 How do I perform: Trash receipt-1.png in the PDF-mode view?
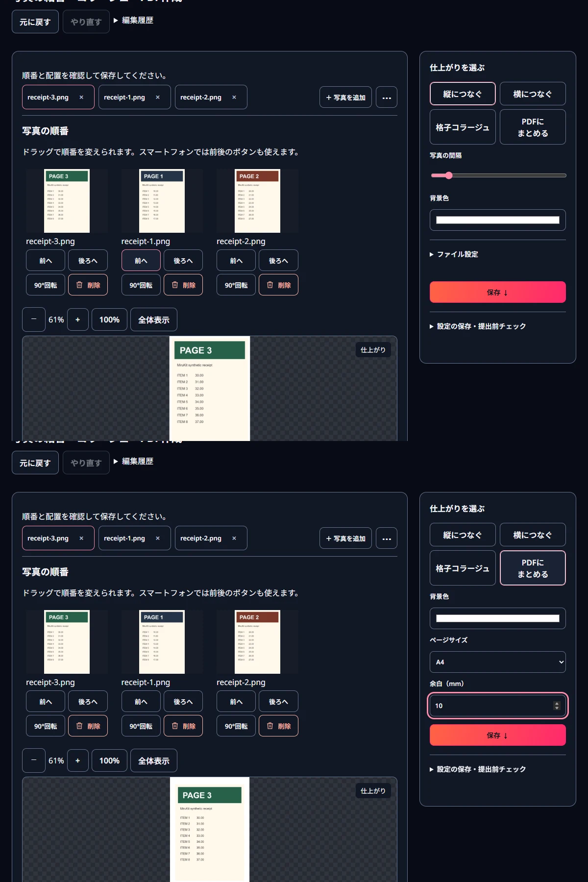click(183, 726)
